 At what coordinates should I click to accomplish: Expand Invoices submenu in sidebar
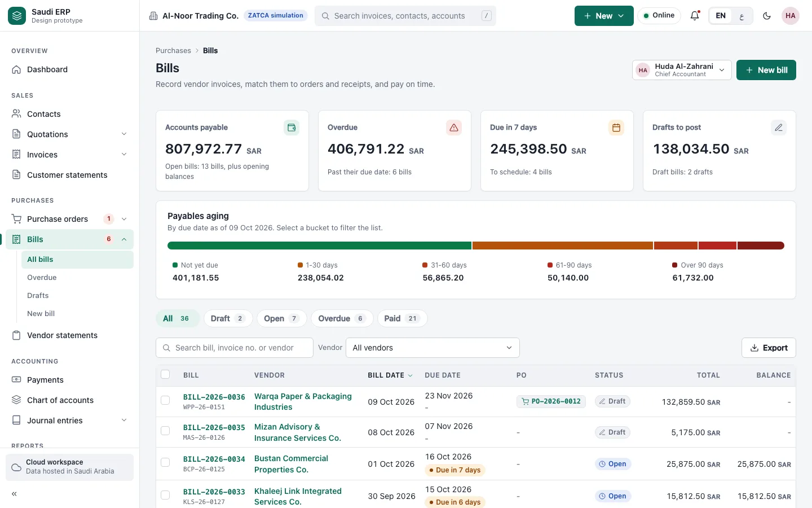(124, 155)
